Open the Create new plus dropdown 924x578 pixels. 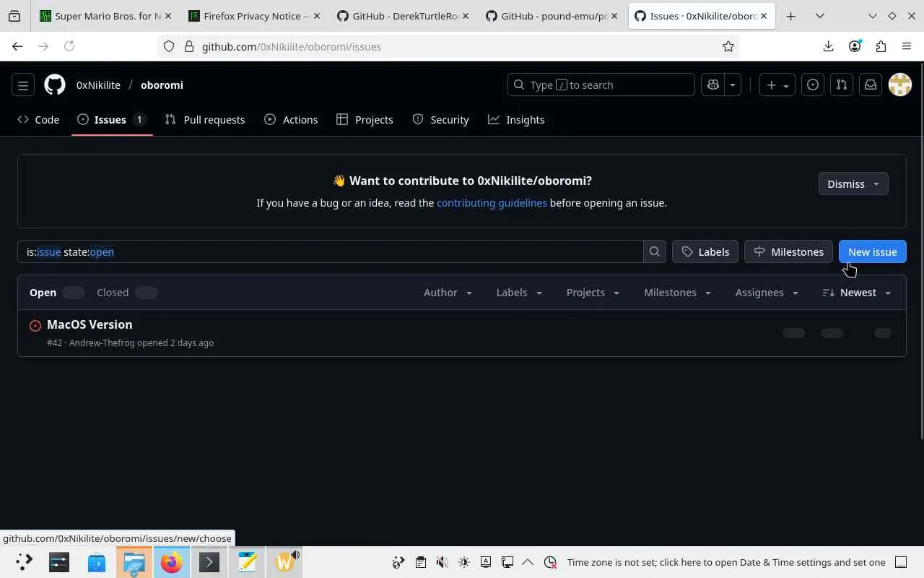point(777,85)
